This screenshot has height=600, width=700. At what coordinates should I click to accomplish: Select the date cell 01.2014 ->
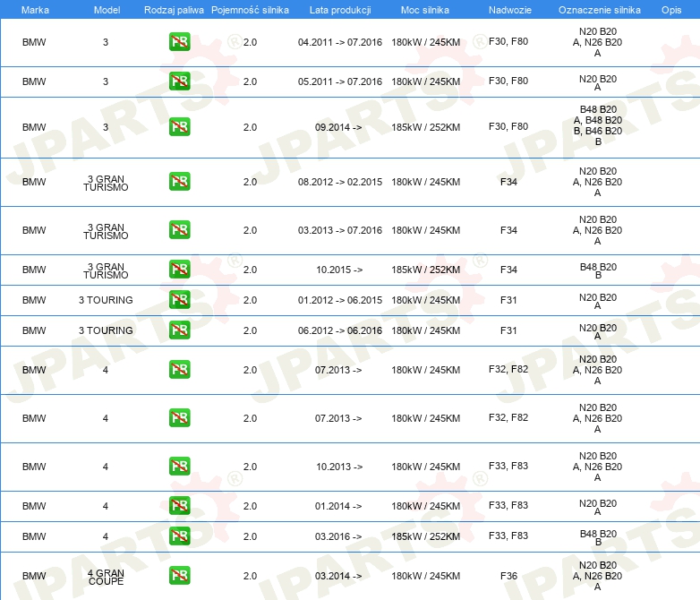338,506
